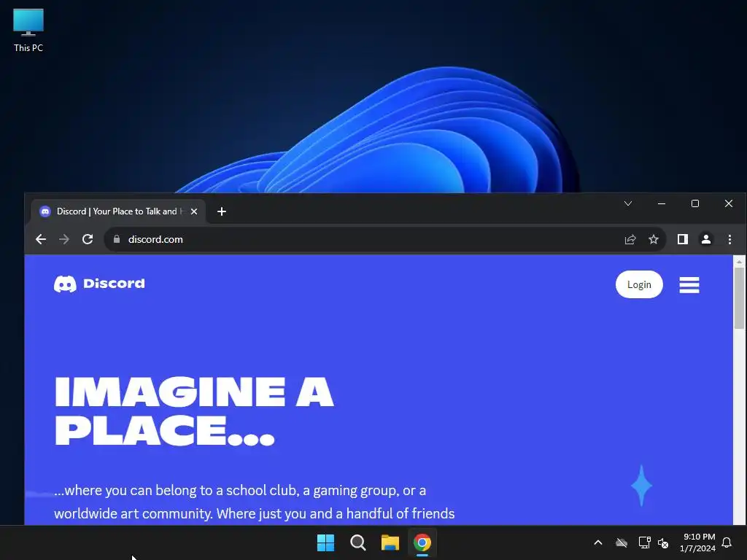Maximize the Chrome window
The image size is (747, 560).
click(x=695, y=204)
